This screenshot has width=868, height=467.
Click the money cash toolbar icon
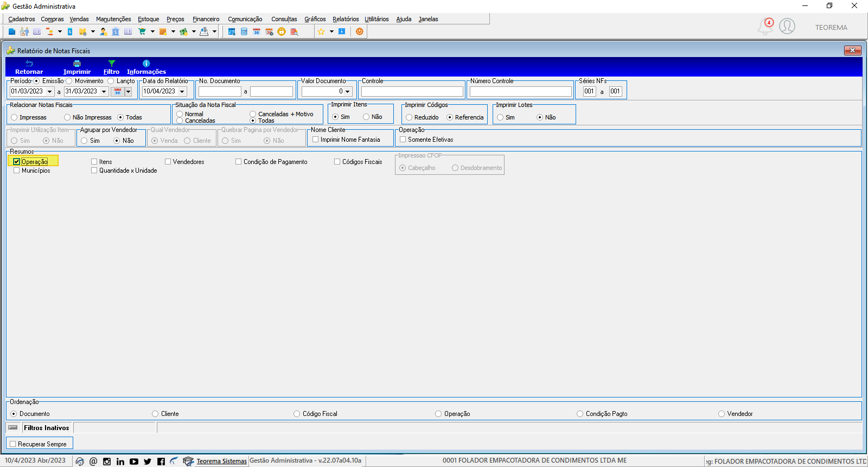[183, 31]
